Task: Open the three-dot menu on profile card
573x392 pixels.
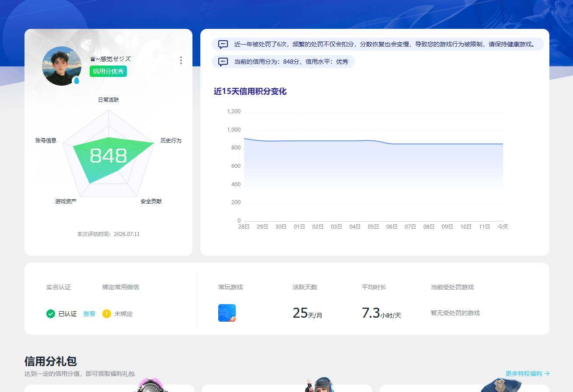Action: (x=181, y=60)
